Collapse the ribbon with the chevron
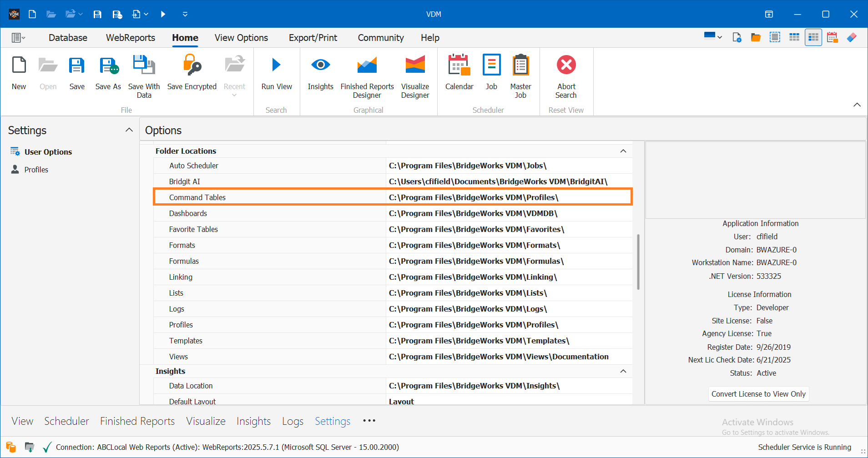The height and width of the screenshot is (458, 868). click(857, 105)
